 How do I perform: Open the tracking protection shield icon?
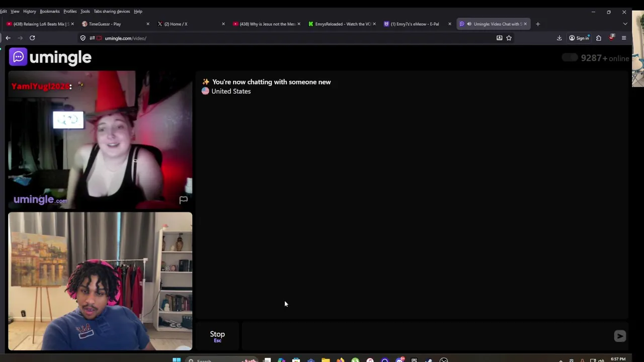click(83, 38)
